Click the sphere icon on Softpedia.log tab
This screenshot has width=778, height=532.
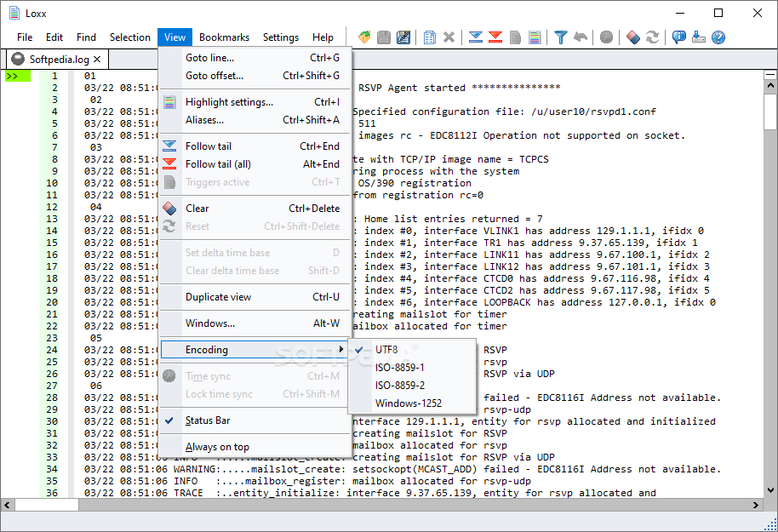18,59
